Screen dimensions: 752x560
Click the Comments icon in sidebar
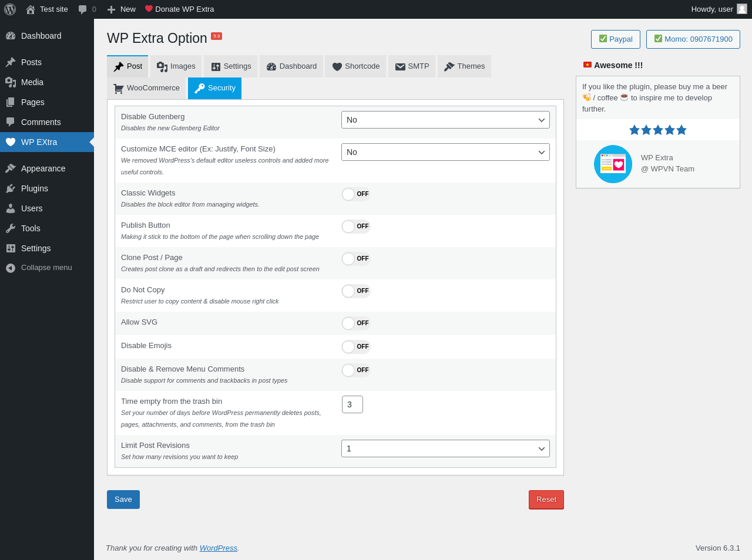[x=11, y=122]
